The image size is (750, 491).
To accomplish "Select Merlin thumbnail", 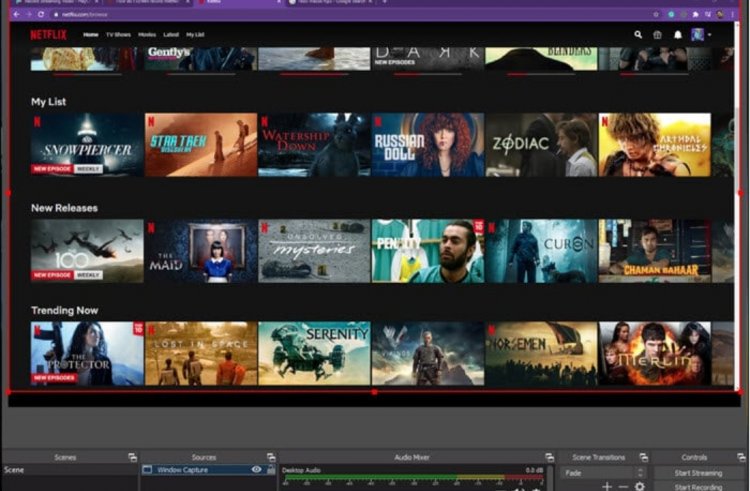I will [x=655, y=353].
